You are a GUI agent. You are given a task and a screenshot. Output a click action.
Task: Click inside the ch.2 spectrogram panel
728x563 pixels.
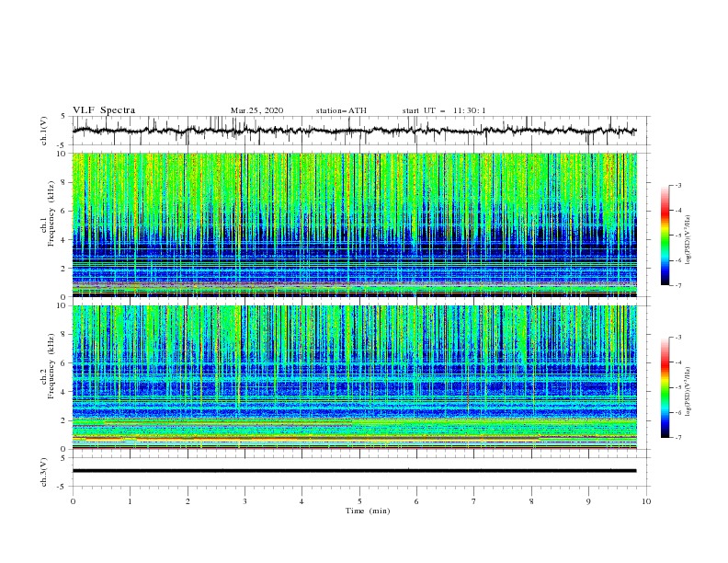(354, 377)
